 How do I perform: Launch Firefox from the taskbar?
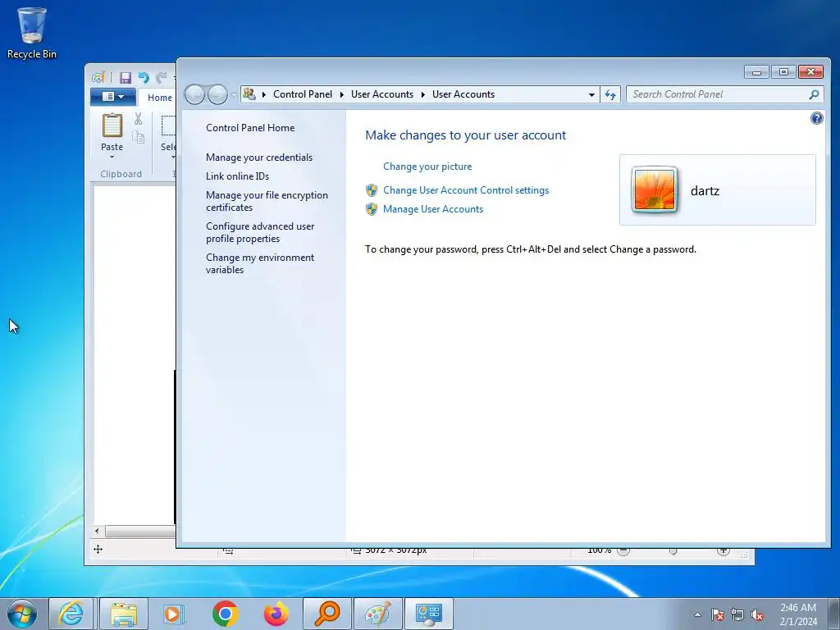click(x=276, y=614)
